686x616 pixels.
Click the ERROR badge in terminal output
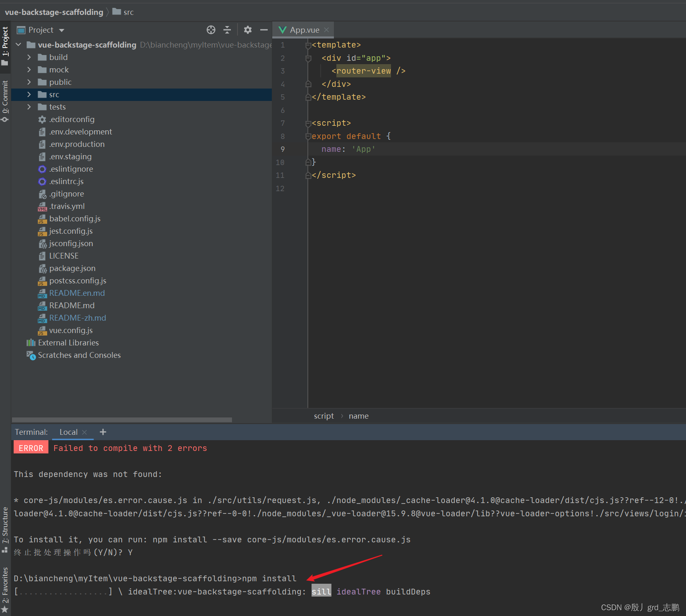(x=31, y=448)
